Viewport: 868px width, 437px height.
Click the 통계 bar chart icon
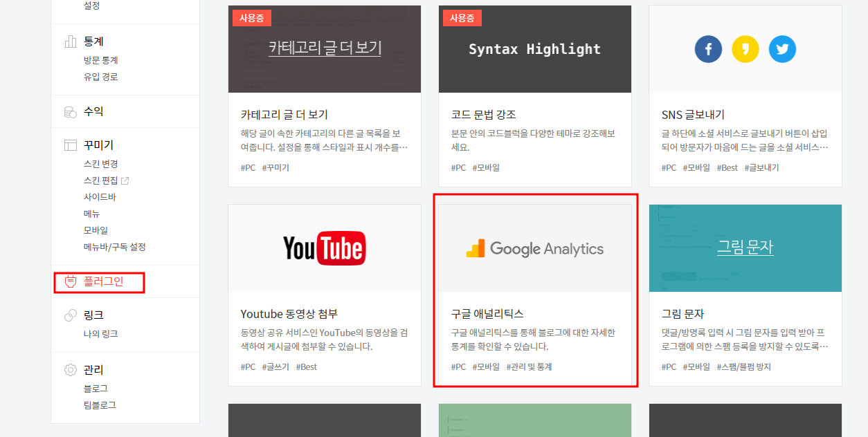(x=70, y=41)
